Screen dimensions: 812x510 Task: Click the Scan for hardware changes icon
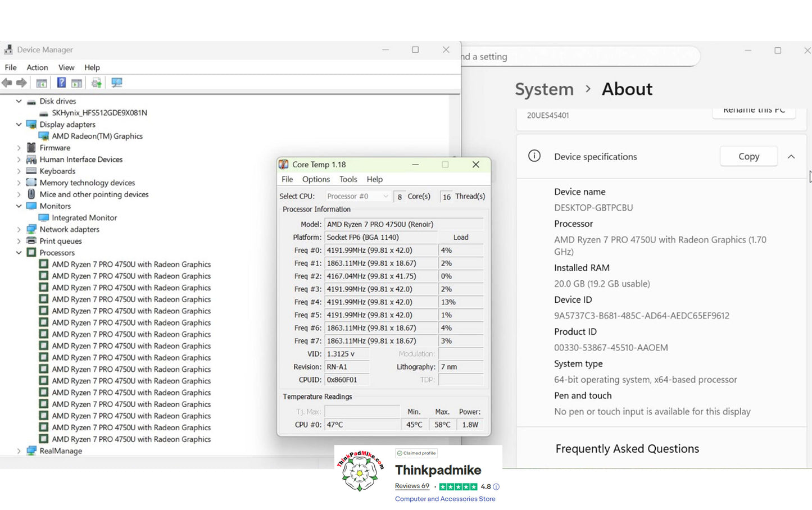pyautogui.click(x=117, y=83)
